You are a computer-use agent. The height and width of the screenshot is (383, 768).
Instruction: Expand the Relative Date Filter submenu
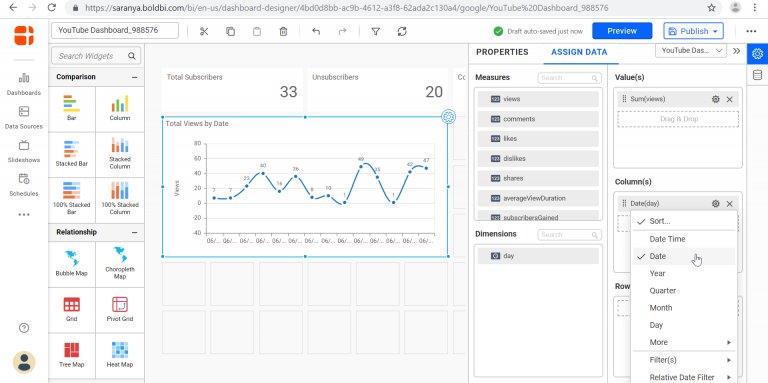coord(685,377)
